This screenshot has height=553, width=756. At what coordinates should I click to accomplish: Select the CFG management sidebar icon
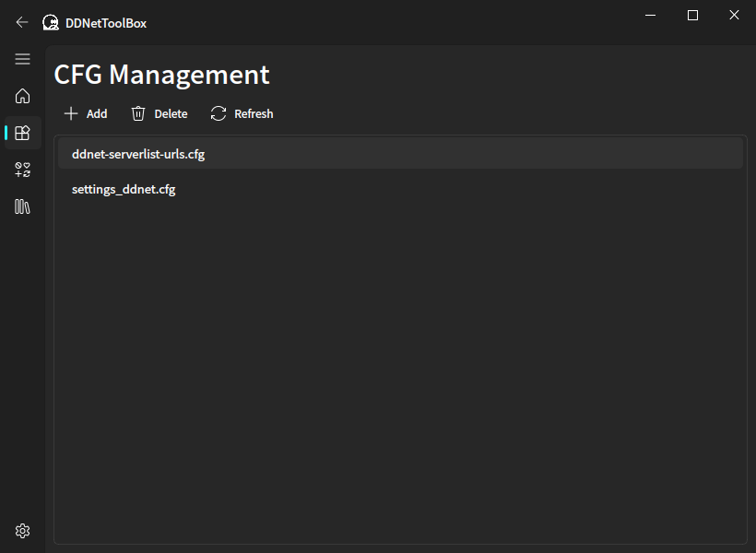(22, 133)
